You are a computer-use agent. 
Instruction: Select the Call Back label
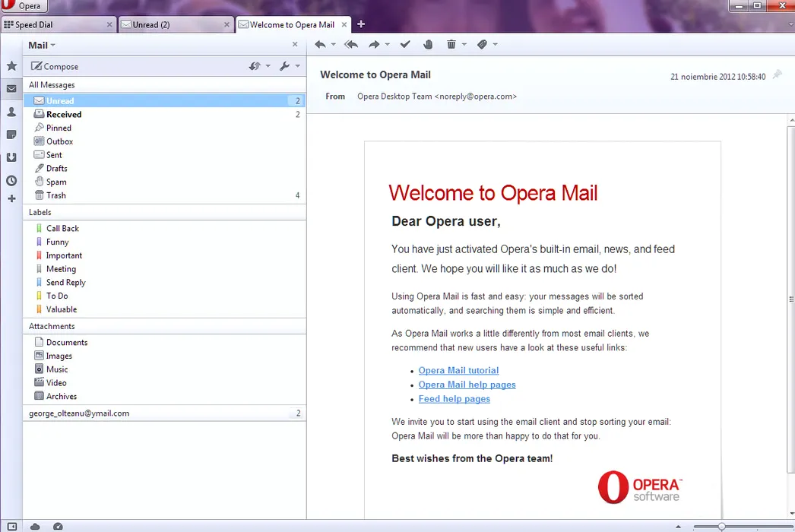[165, 228]
